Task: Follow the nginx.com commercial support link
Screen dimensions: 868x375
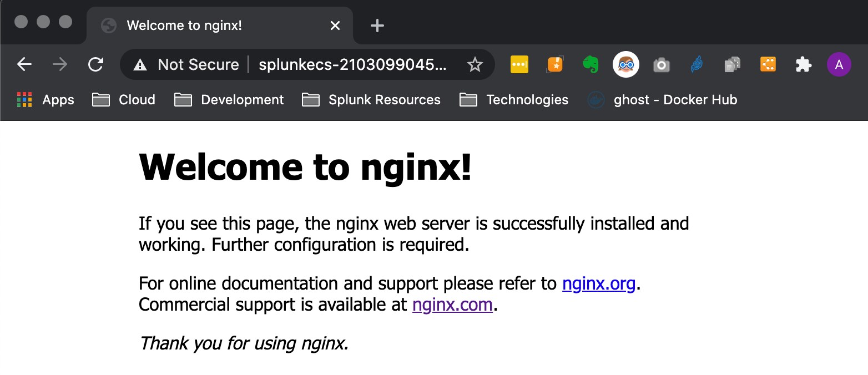Action: click(452, 305)
